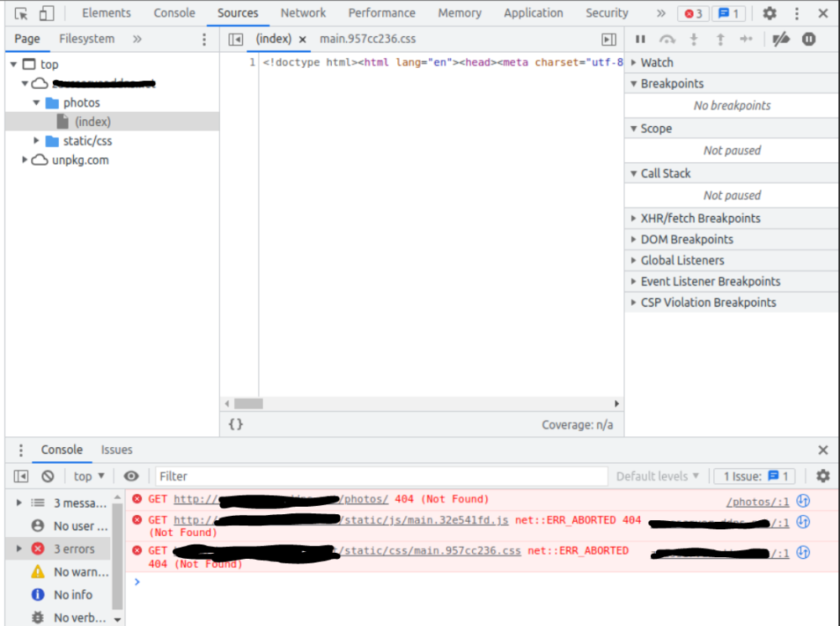840x626 pixels.
Task: Open the navigator pane three-dot menu
Action: 203,39
